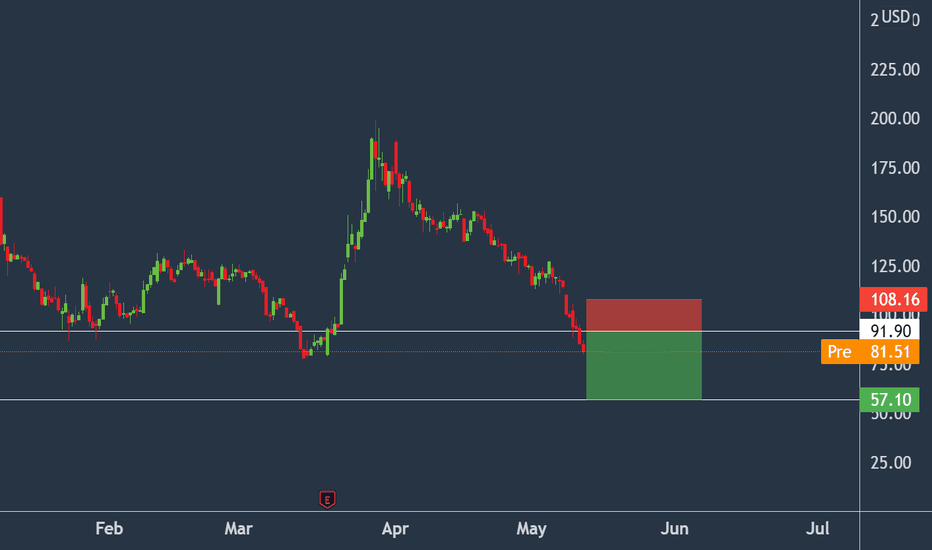Click the red stop-loss zone of the position
Image resolution: width=932 pixels, height=550 pixels.
644,315
